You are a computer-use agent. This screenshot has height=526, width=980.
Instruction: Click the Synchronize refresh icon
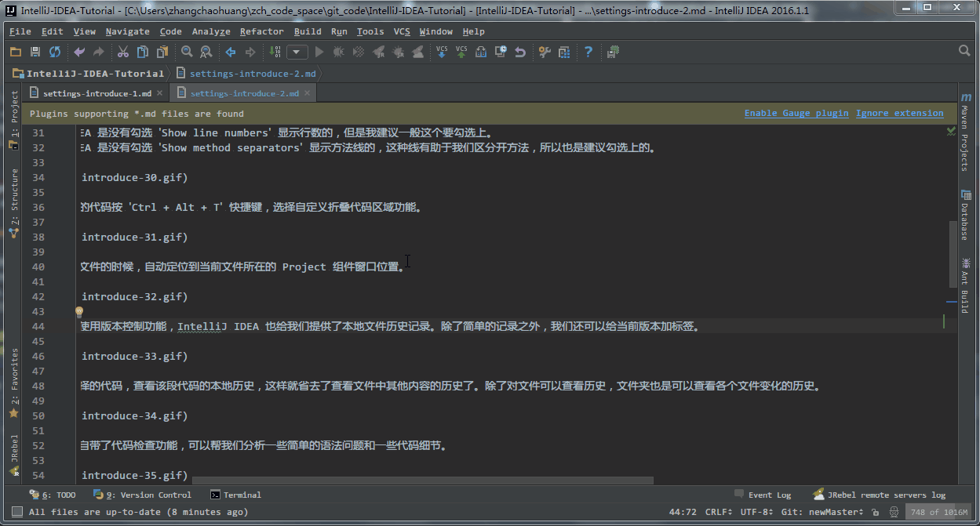click(55, 52)
